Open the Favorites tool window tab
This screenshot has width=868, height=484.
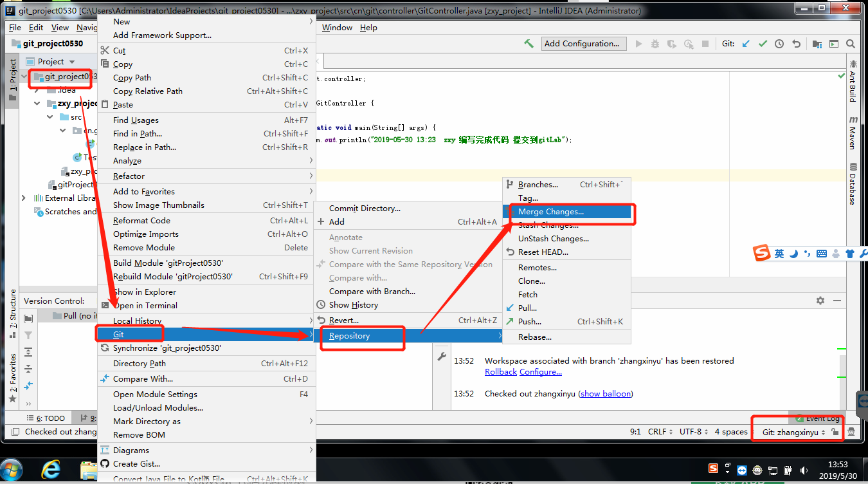click(12, 378)
